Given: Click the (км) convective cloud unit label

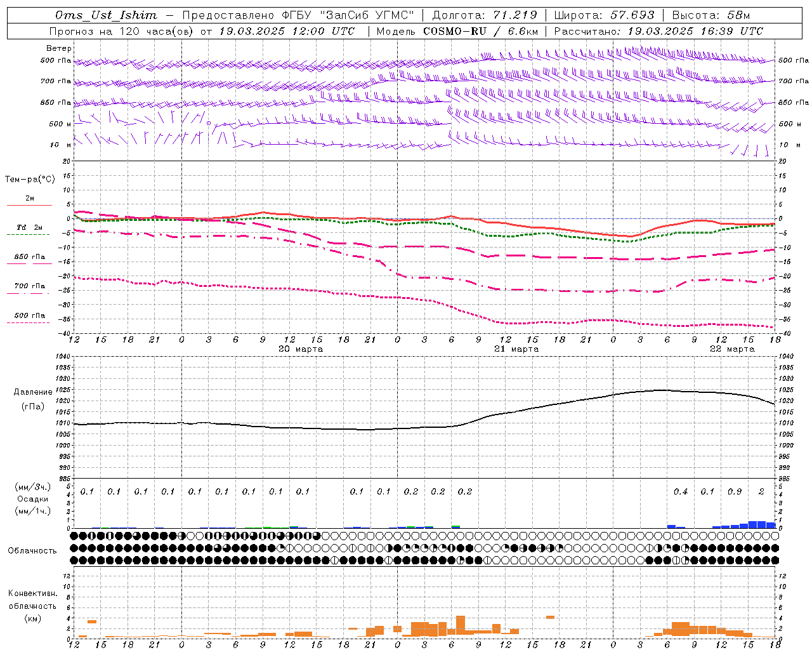Looking at the screenshot, I should pos(33,618).
